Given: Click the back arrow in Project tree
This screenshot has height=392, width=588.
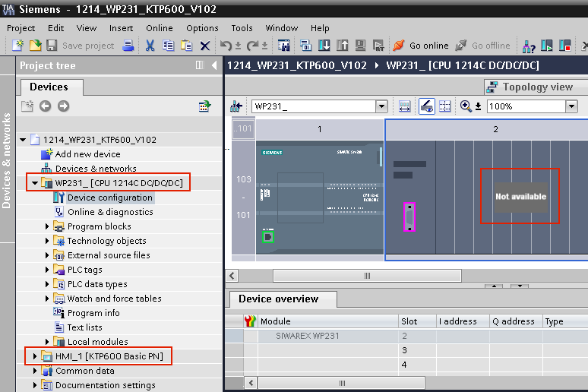Looking at the screenshot, I should click(x=46, y=106).
